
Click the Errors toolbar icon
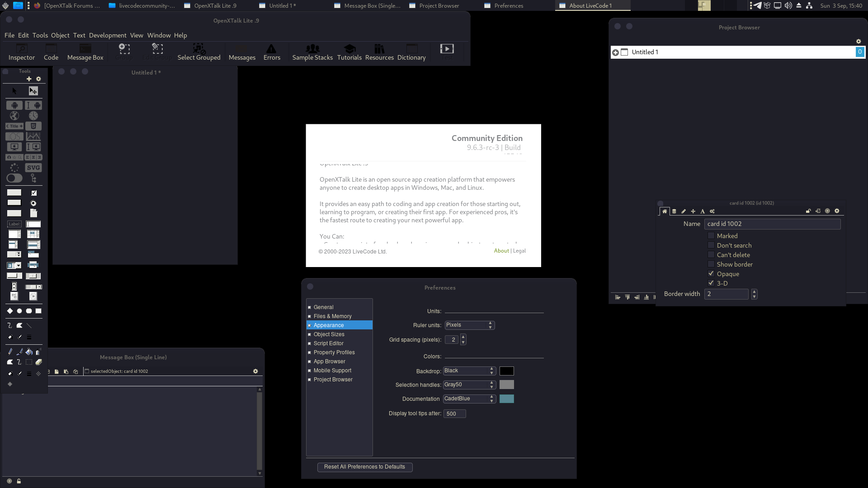[272, 52]
